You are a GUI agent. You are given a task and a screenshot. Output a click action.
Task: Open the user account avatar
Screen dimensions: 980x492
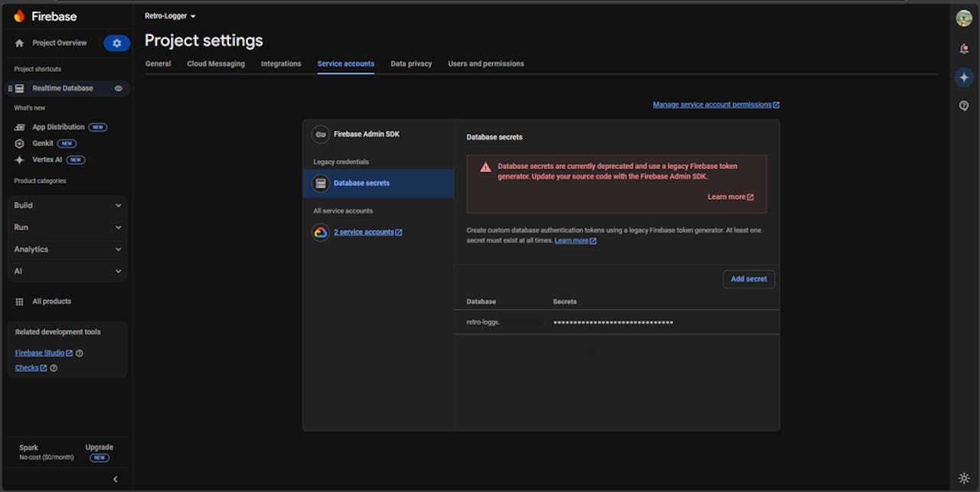(x=964, y=18)
